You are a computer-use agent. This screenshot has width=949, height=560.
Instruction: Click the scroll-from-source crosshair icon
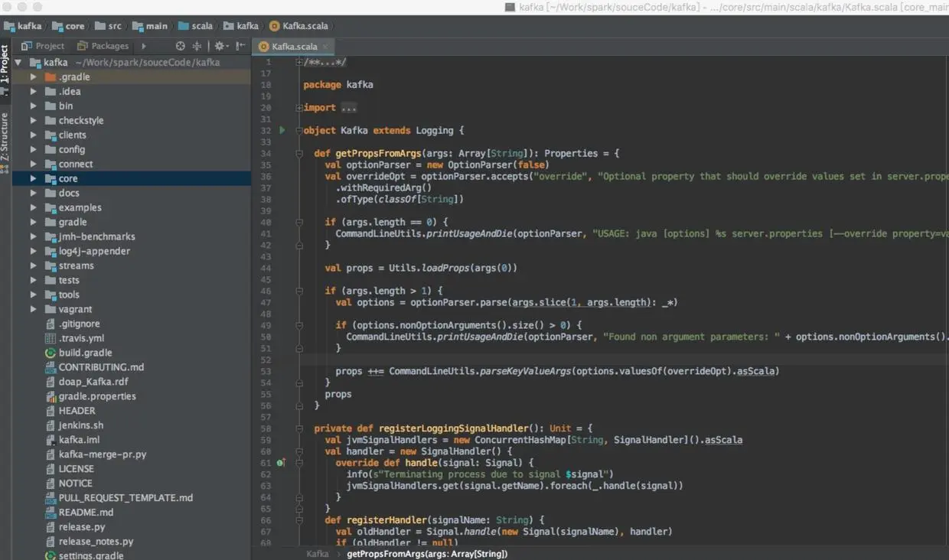(x=181, y=46)
